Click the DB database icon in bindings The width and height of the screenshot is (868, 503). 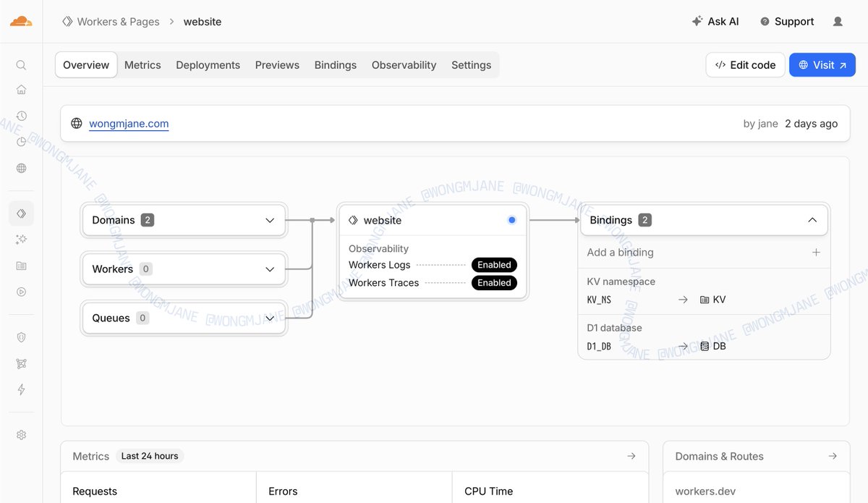pos(705,346)
